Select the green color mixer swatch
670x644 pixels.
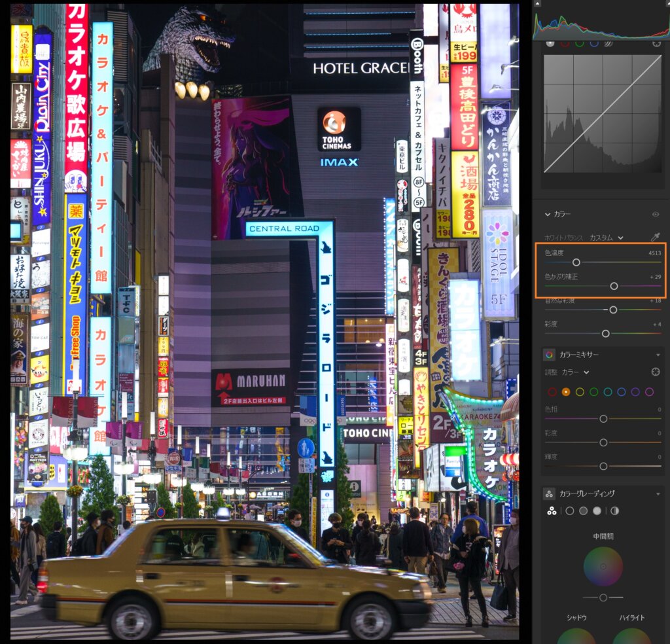[593, 392]
